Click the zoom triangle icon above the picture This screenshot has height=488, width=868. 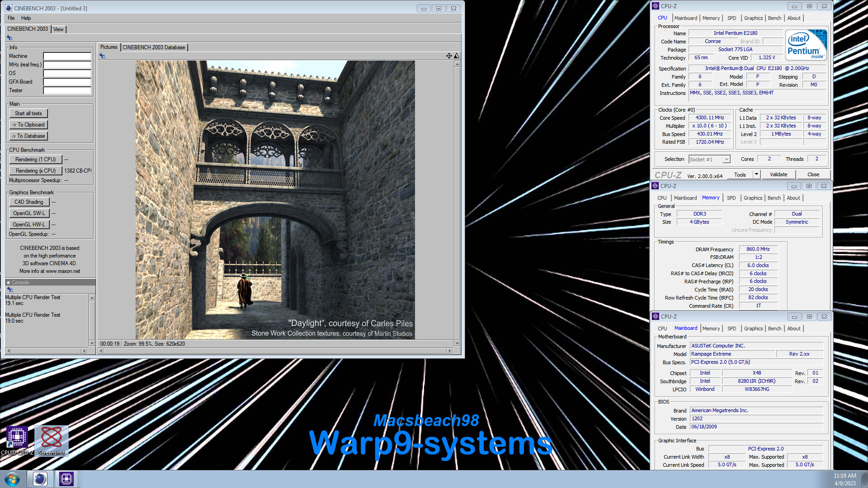[x=457, y=56]
